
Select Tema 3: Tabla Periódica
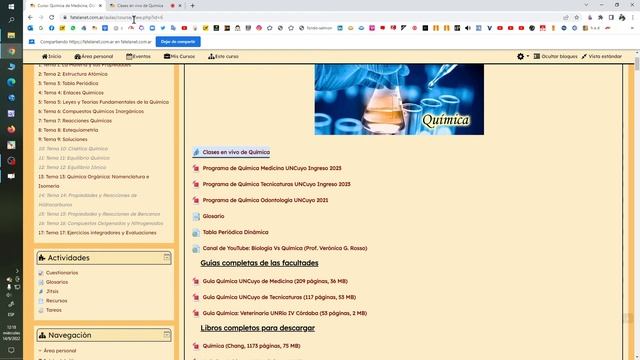pos(68,83)
